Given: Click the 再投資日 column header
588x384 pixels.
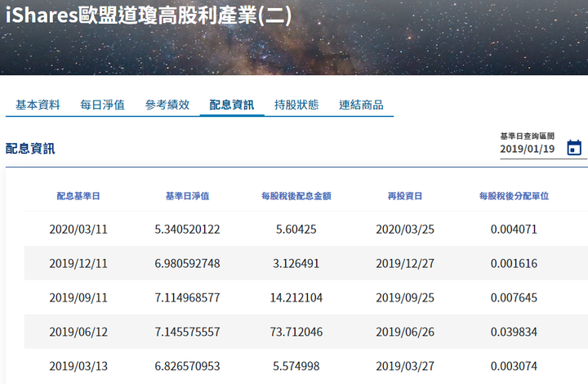Looking at the screenshot, I should pyautogui.click(x=405, y=196).
